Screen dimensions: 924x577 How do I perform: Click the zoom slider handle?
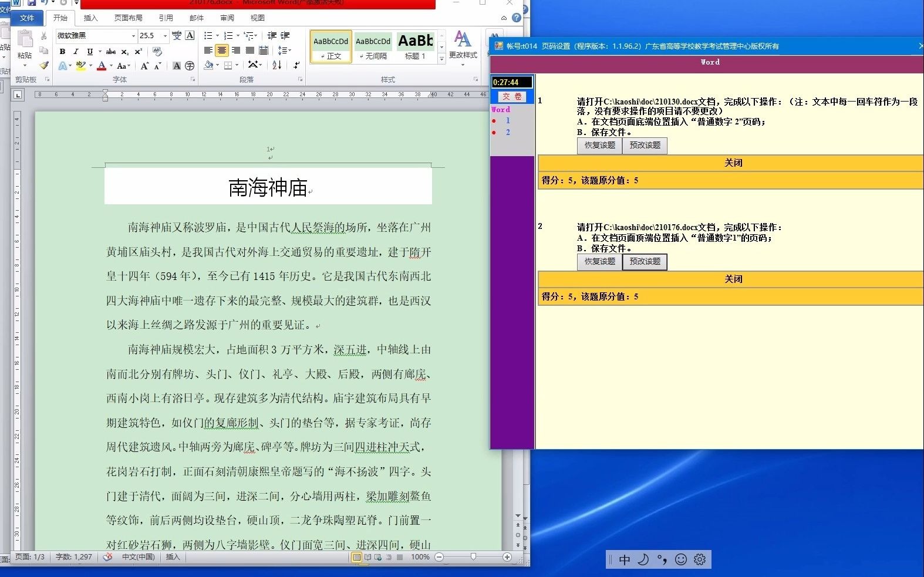click(473, 556)
